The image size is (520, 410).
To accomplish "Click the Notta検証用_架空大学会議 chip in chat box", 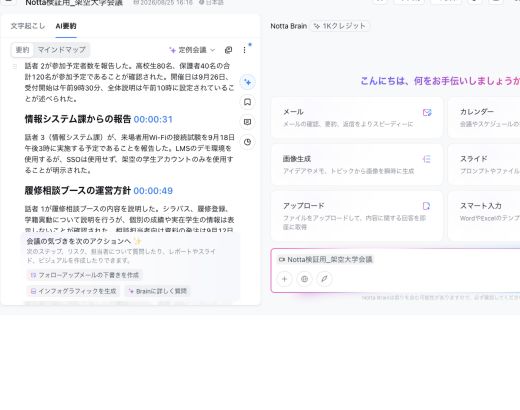I will (325, 259).
